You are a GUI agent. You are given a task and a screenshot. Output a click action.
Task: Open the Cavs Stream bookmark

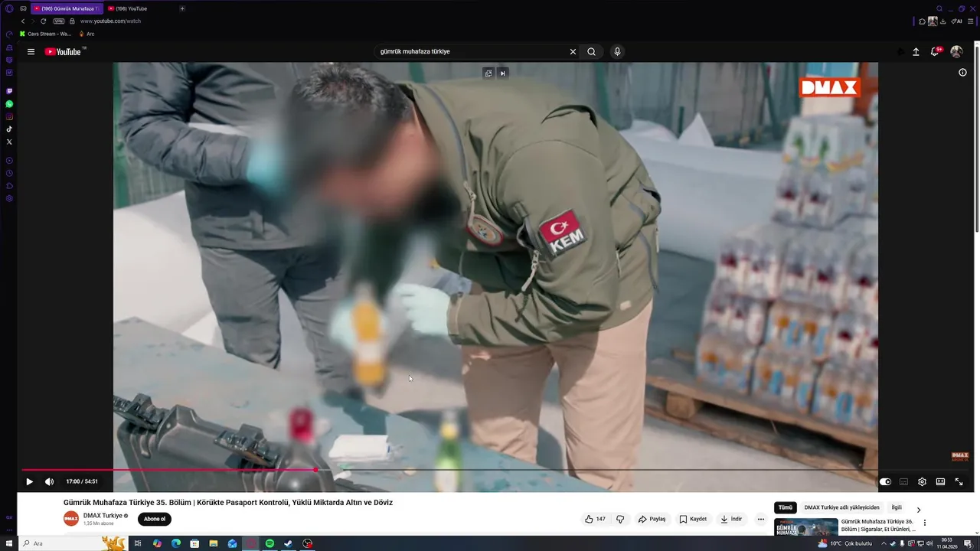coord(46,34)
